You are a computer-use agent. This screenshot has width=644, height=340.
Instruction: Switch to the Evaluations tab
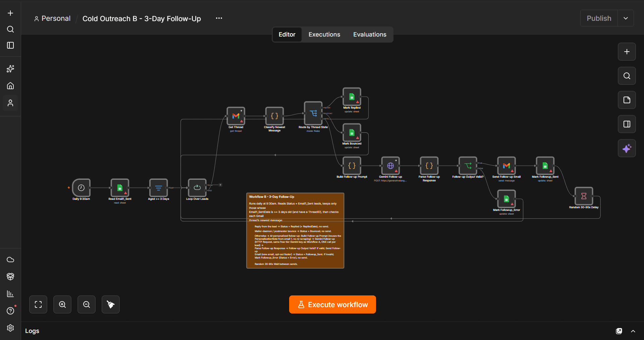coord(370,35)
